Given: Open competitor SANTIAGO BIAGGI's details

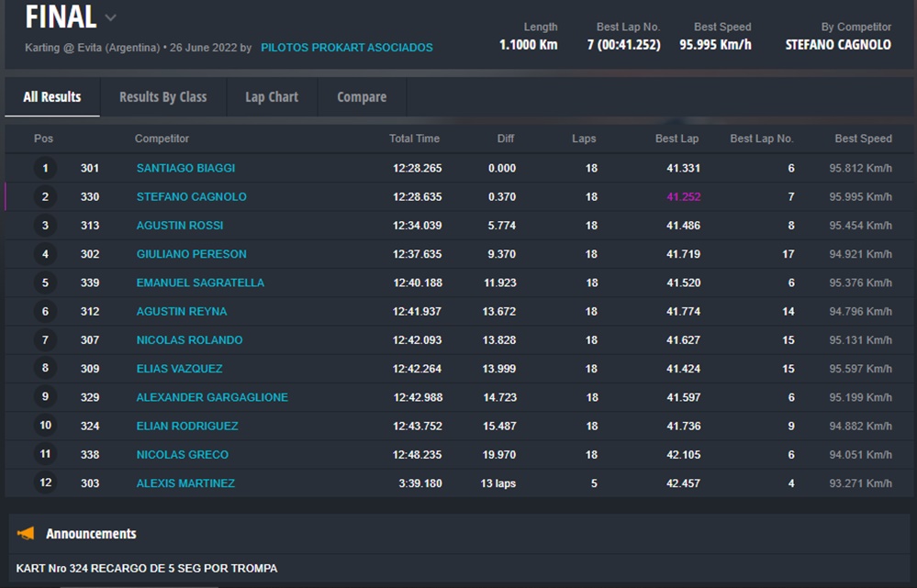Looking at the screenshot, I should (185, 168).
